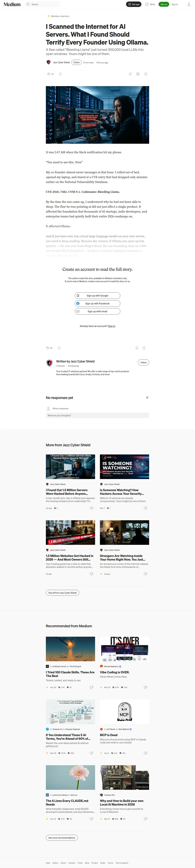Viewport: 195px width, 868px height.
Task: Click the Get app button
Action: [x=134, y=4]
